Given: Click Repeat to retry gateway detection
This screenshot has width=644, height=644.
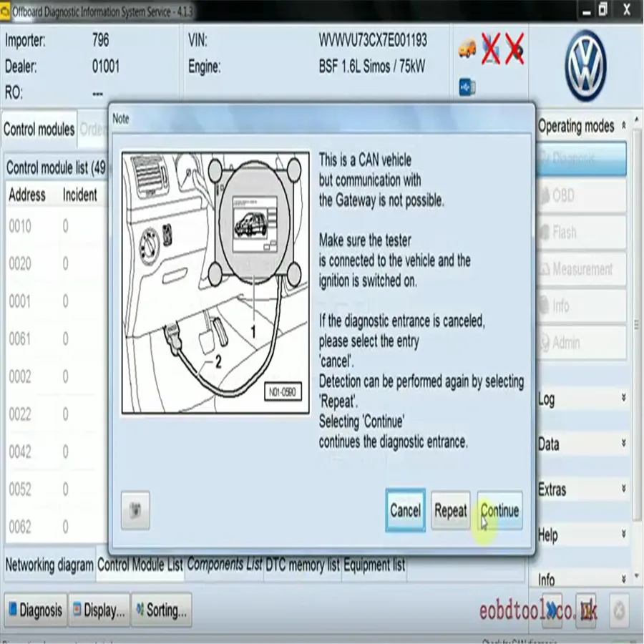Looking at the screenshot, I should [x=451, y=510].
